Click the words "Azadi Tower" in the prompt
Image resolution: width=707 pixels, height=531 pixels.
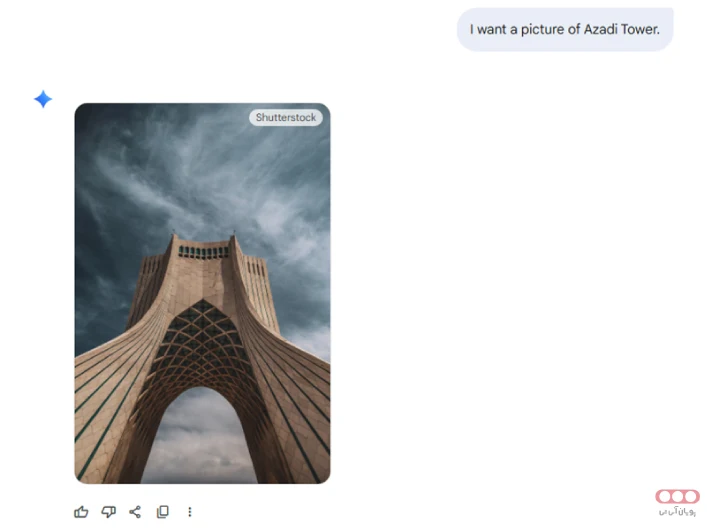(x=621, y=29)
